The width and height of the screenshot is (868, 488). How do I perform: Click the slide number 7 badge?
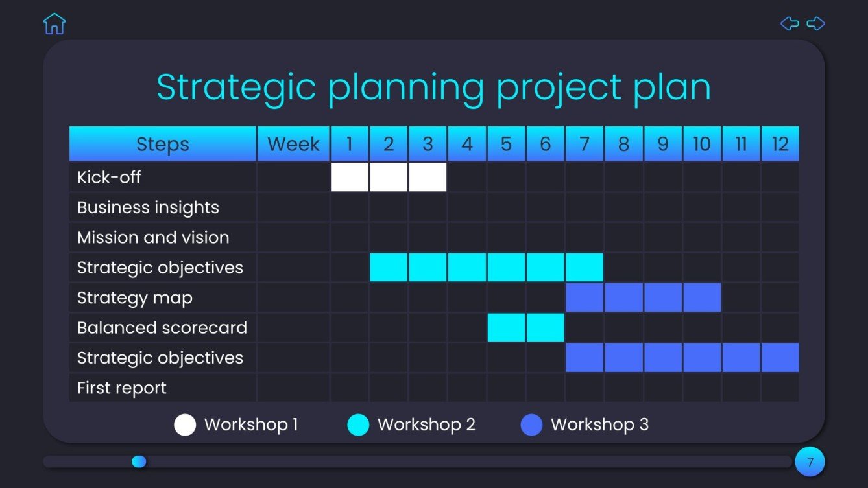pos(810,462)
